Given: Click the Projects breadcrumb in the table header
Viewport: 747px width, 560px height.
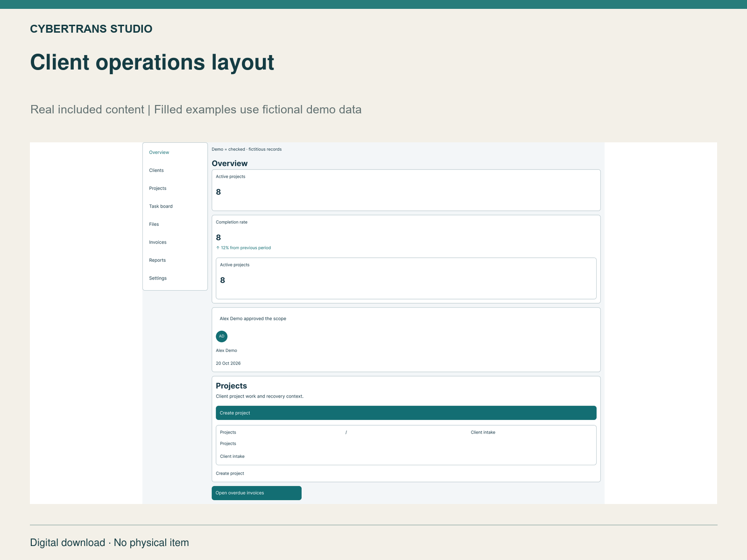Looking at the screenshot, I should pos(228,433).
